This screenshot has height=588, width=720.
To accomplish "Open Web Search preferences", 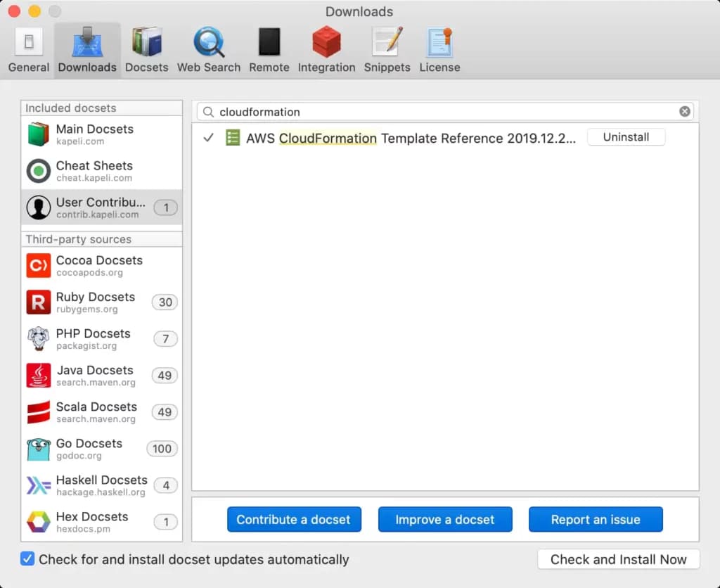I will [208, 50].
